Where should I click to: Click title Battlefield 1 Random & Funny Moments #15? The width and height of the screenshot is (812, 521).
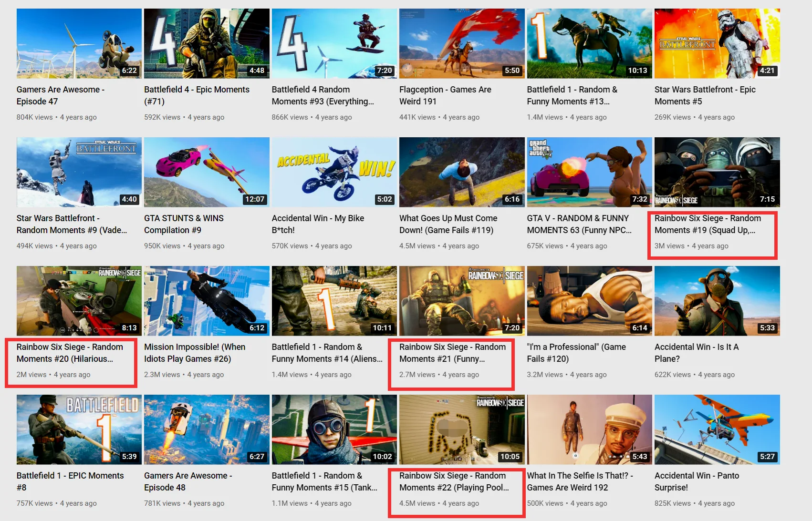coord(324,481)
